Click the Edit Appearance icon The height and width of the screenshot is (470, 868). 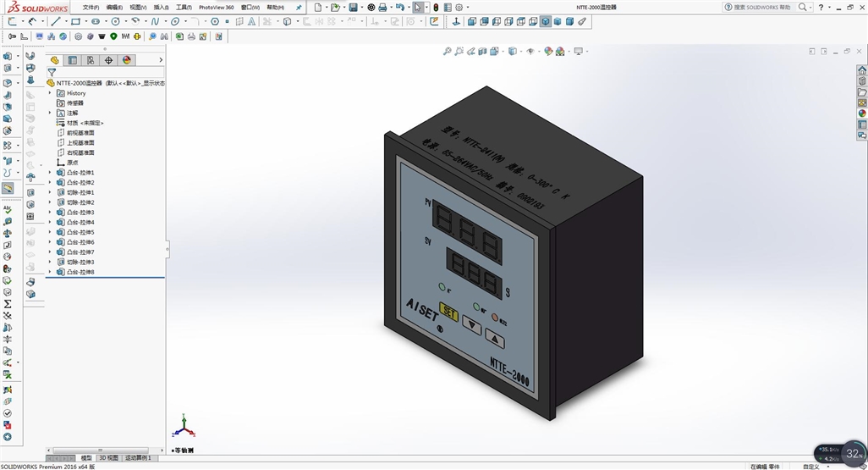point(548,51)
